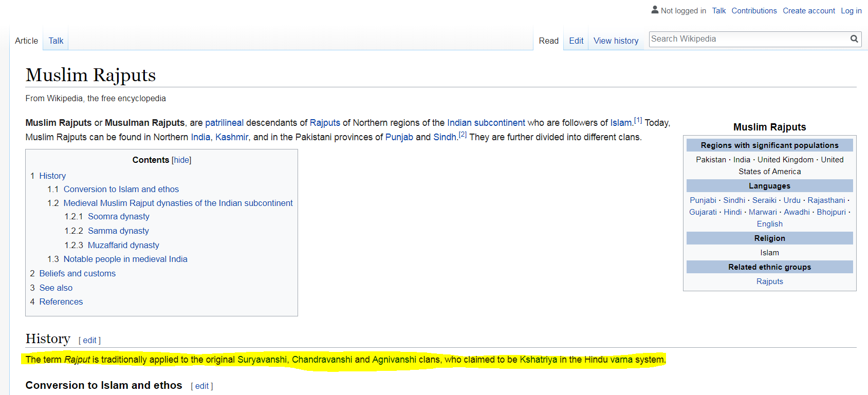Open the India link in intro
This screenshot has height=395, width=868.
coord(200,137)
